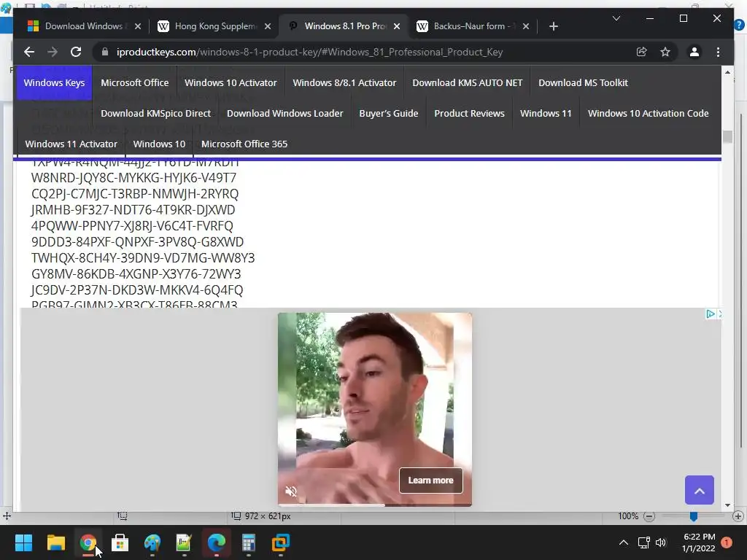The image size is (747, 560).
Task: Close the Windows 8.1 Pro Product tab
Action: (397, 26)
